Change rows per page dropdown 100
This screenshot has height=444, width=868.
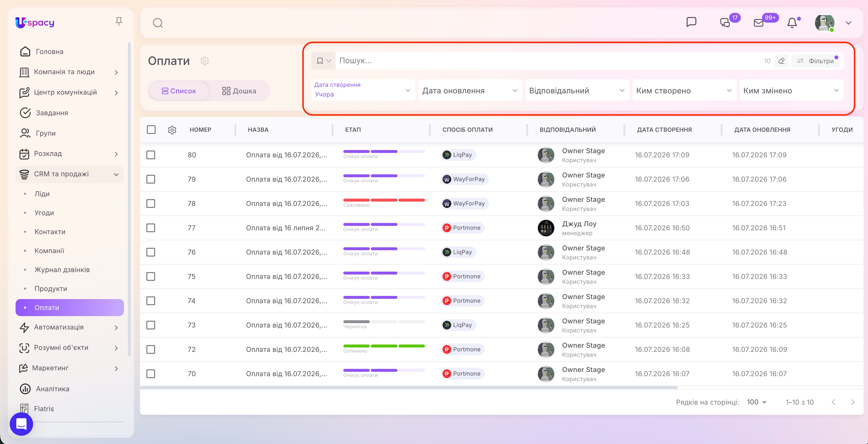coord(757,402)
